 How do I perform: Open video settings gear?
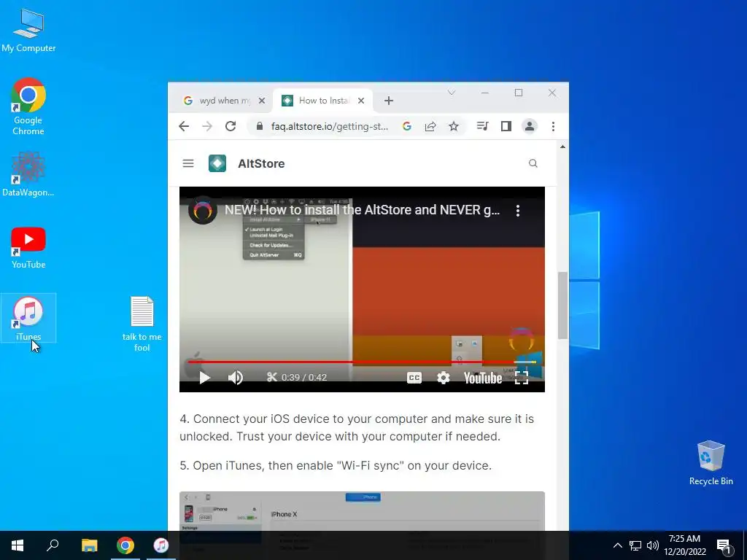[x=443, y=378]
